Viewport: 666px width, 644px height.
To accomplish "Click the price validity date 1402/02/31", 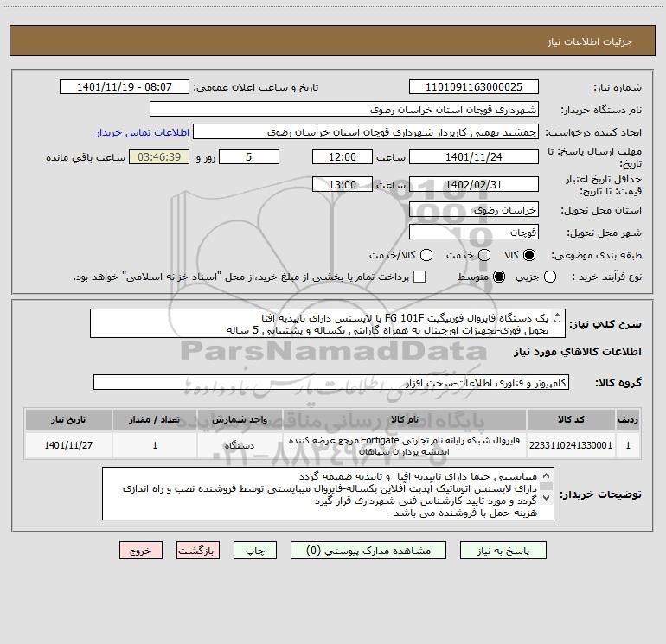I will 474,184.
